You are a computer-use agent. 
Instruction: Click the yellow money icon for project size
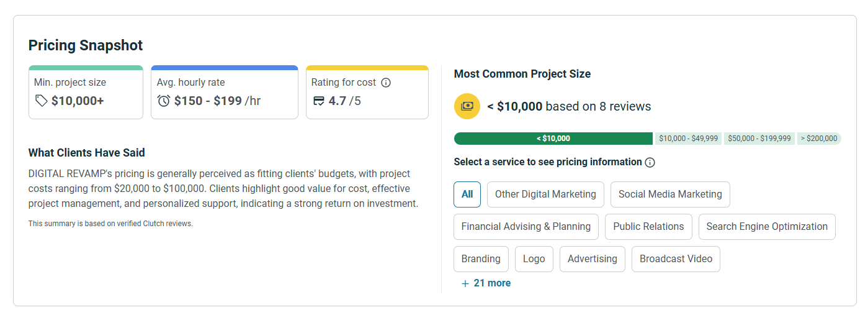(467, 106)
